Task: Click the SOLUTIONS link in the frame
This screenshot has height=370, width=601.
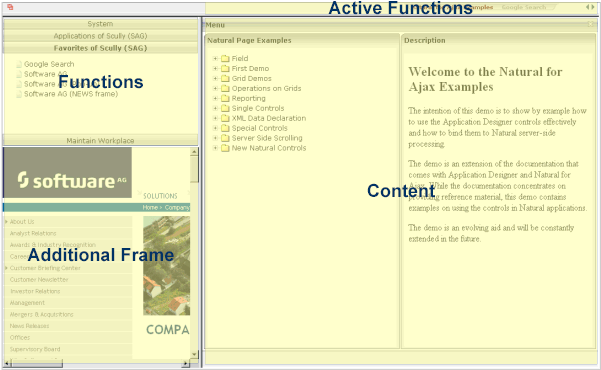Action: pyautogui.click(x=160, y=196)
